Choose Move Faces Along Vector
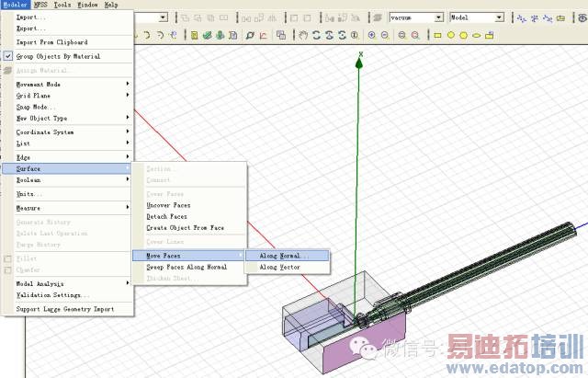The image size is (588, 378). pyautogui.click(x=288, y=268)
